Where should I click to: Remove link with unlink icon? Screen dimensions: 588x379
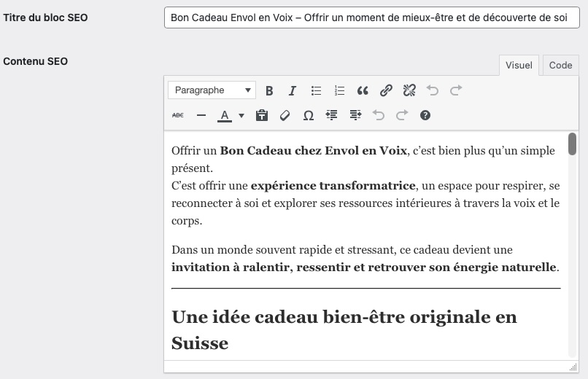409,90
